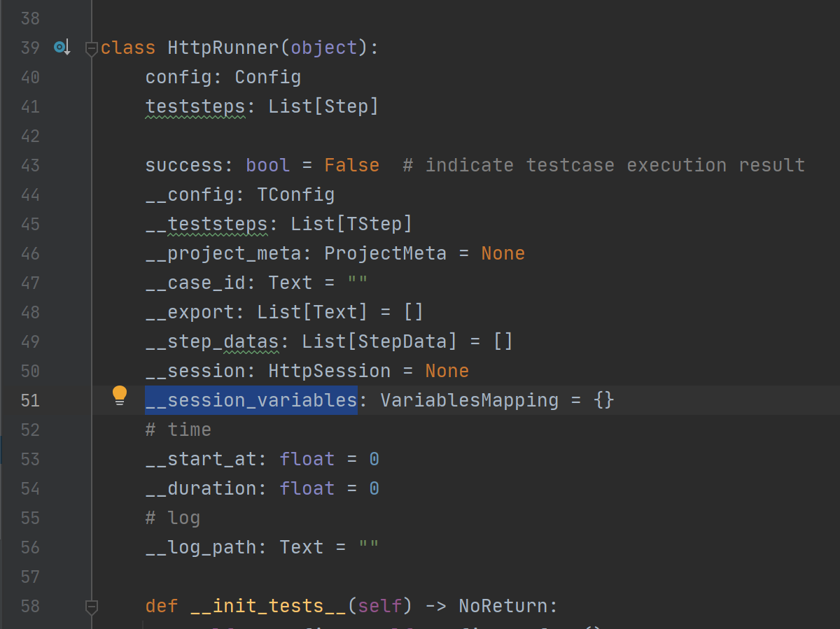Image resolution: width=840 pixels, height=629 pixels.
Task: Click the __config attribute on line 44
Action: [190, 195]
